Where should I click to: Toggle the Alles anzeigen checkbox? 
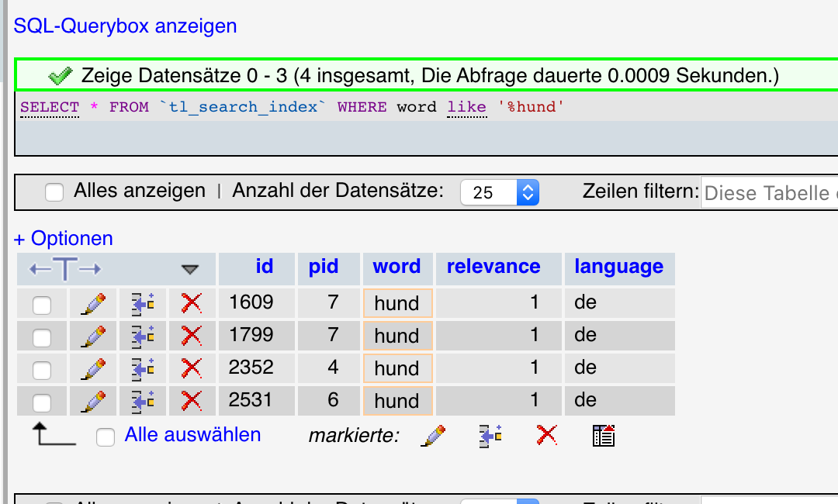click(x=54, y=192)
